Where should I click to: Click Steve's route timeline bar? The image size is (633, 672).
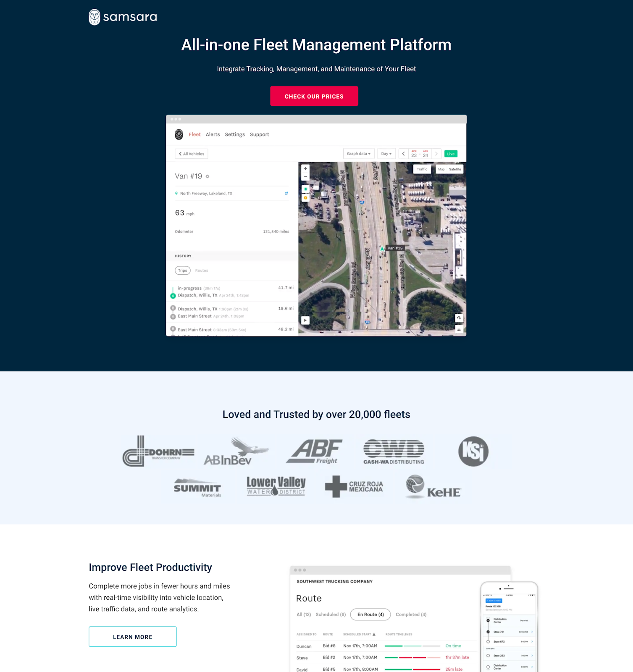point(412,658)
